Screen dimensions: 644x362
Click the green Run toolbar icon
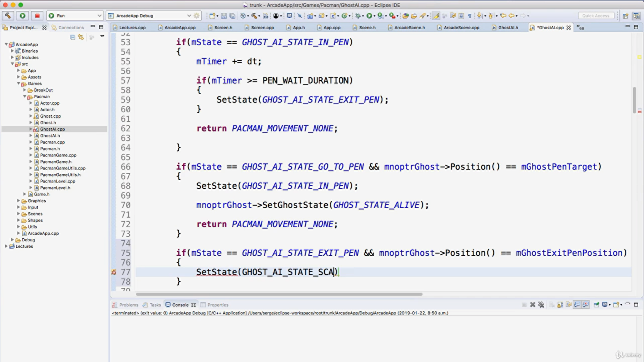[x=369, y=16]
